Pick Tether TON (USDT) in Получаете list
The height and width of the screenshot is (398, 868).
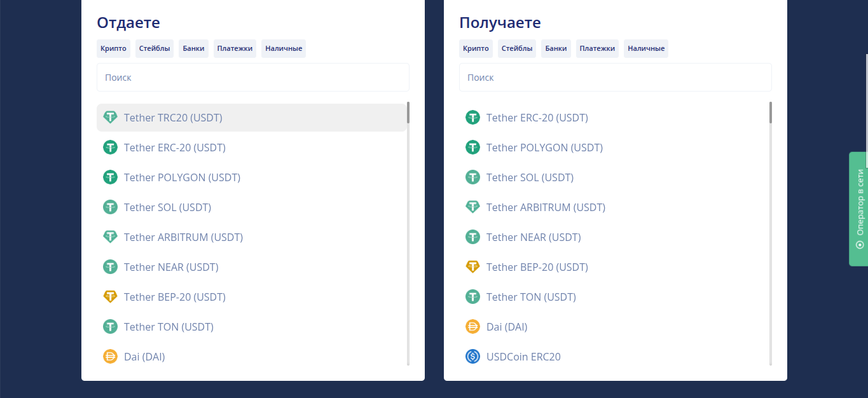click(x=530, y=297)
